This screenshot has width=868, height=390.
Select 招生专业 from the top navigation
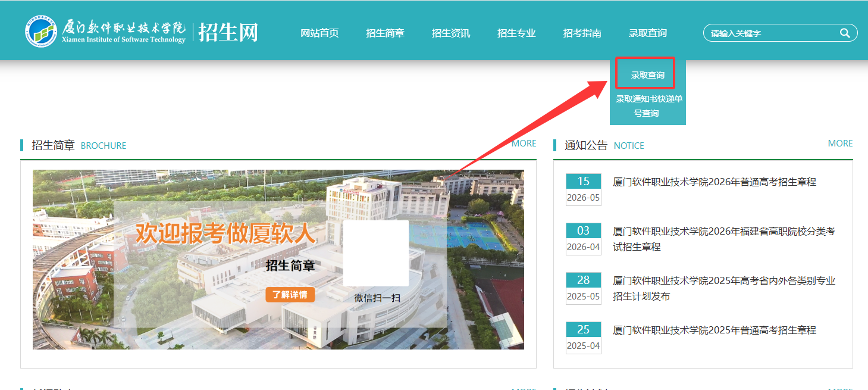coord(516,33)
